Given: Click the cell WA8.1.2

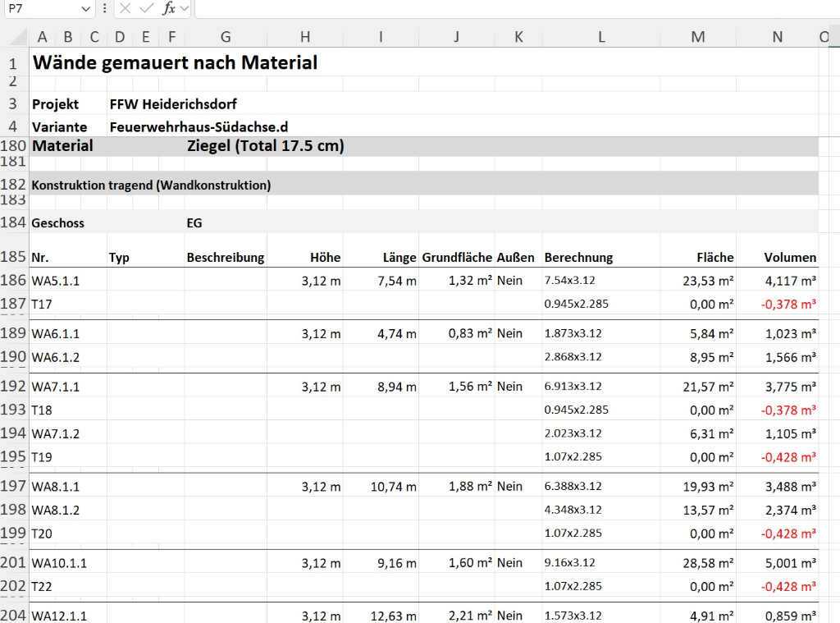Looking at the screenshot, I should coord(55,511).
